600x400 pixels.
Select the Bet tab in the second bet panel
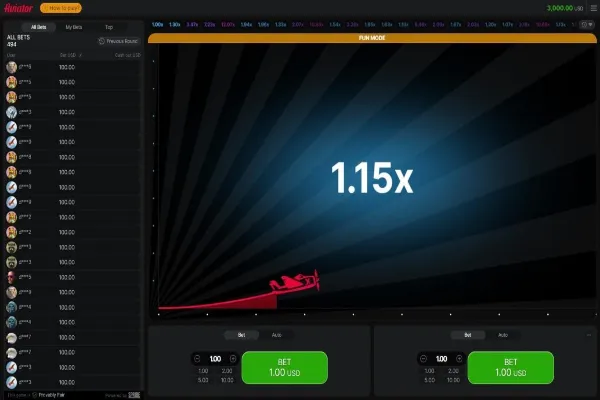click(x=468, y=335)
